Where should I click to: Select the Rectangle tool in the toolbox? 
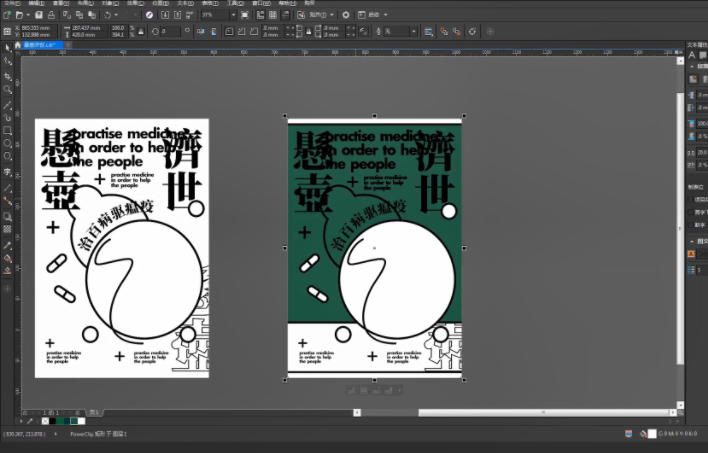tap(8, 130)
